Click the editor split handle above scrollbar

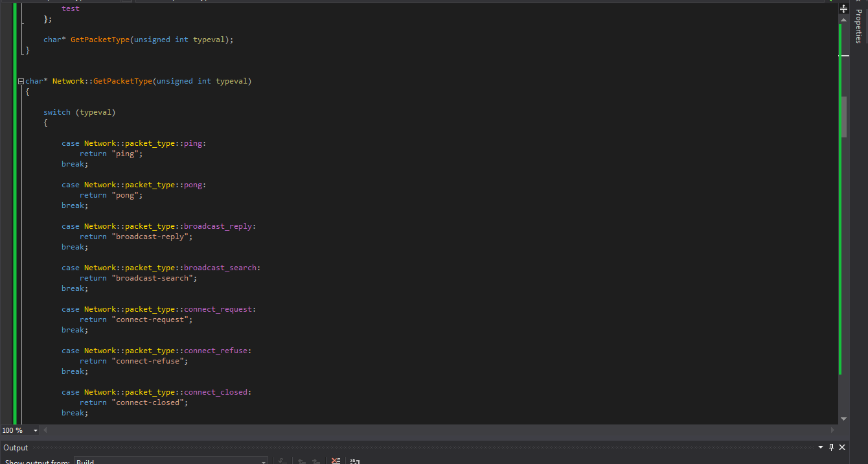[x=843, y=9]
